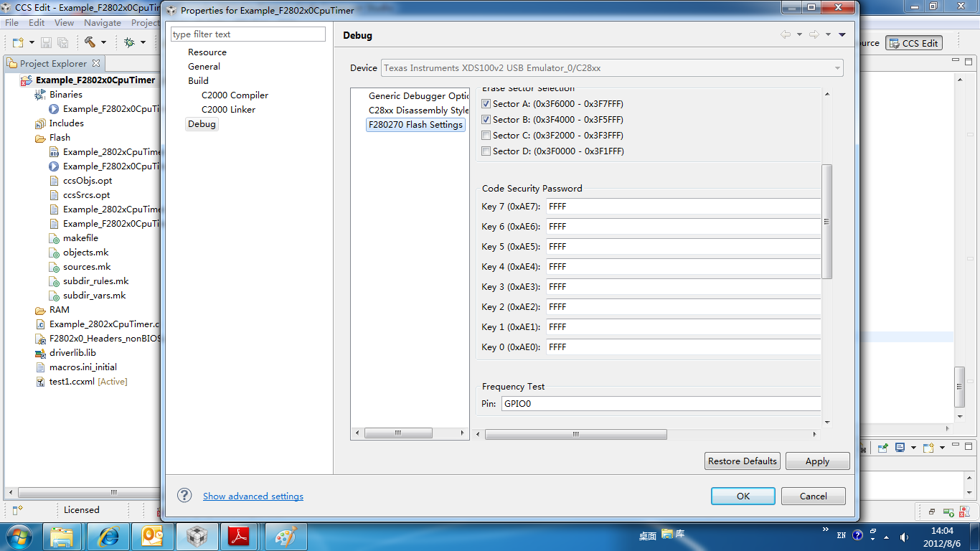This screenshot has height=551, width=980.
Task: Click the Back arrow in the Debug page header
Action: (x=786, y=34)
